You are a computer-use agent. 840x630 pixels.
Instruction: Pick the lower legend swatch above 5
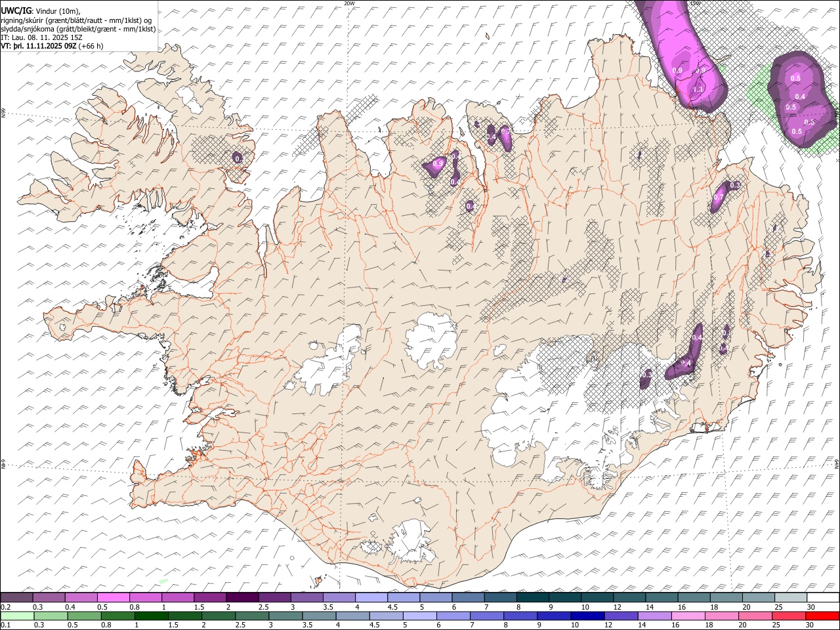pyautogui.click(x=420, y=616)
